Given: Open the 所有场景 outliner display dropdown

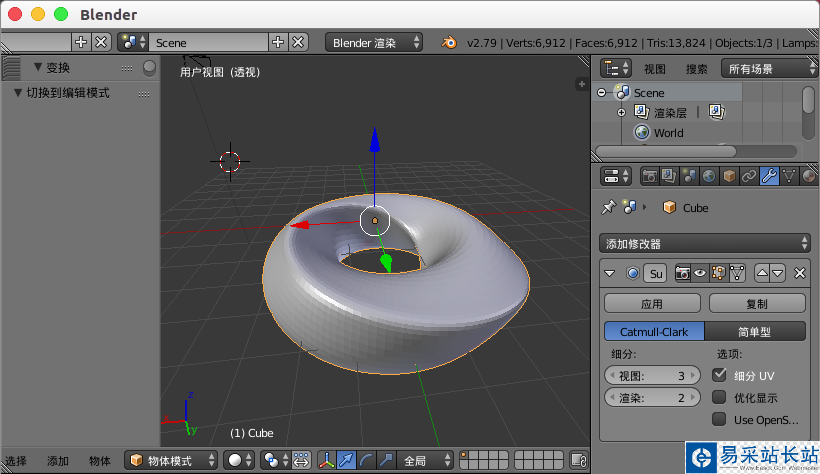Looking at the screenshot, I should click(768, 69).
